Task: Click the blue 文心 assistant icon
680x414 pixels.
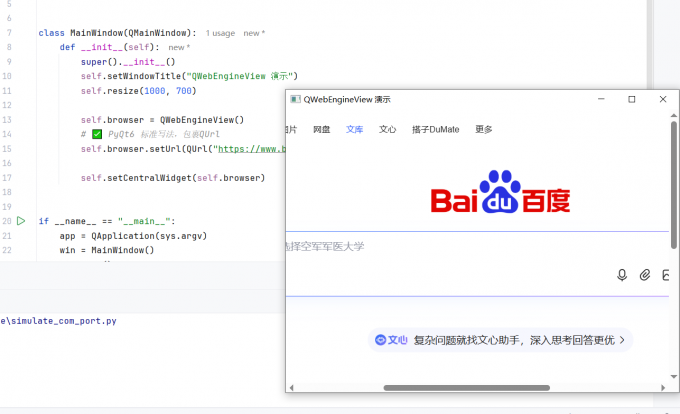Action: [380, 340]
